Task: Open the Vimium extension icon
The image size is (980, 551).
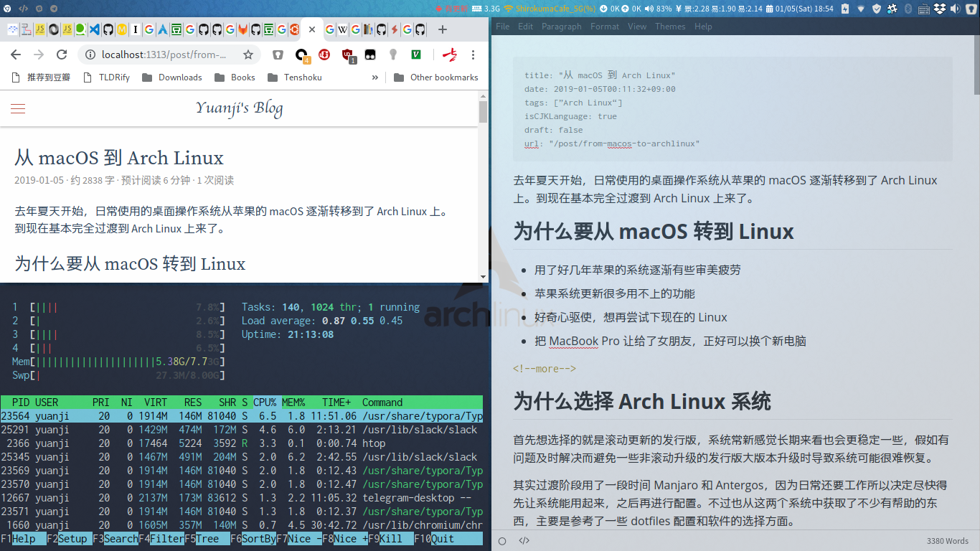Action: tap(415, 55)
